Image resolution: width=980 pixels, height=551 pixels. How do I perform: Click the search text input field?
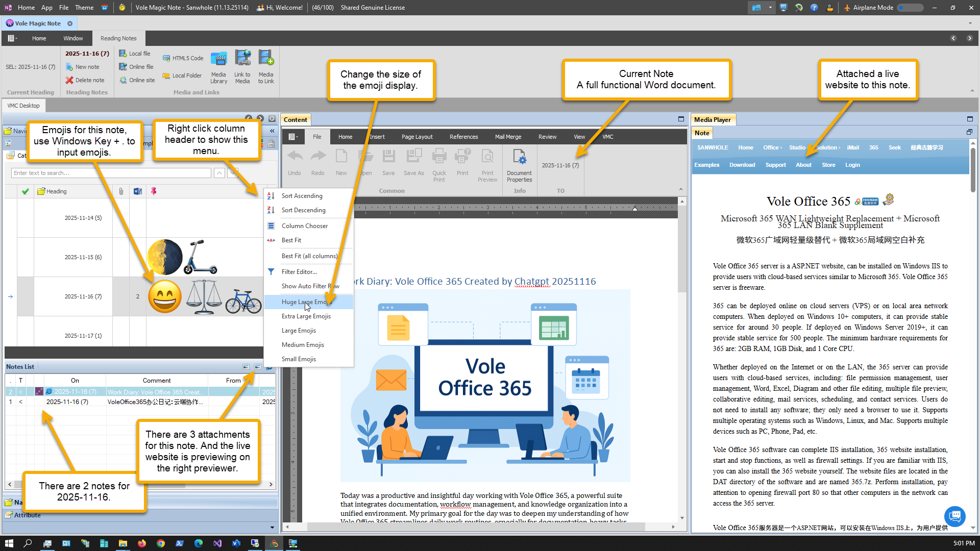point(111,173)
